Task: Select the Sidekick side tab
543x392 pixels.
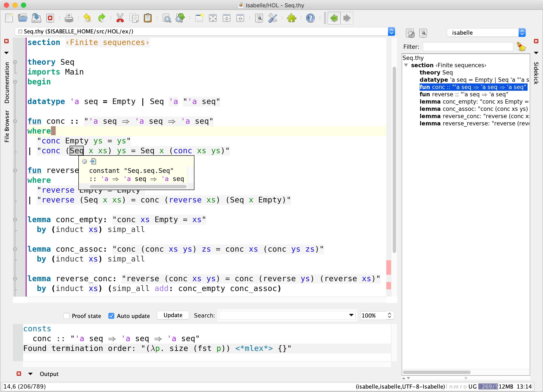Action: click(536, 73)
